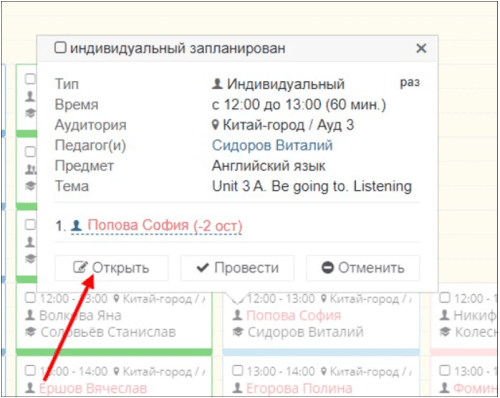Click person icon beside Фомин card

coord(445,388)
